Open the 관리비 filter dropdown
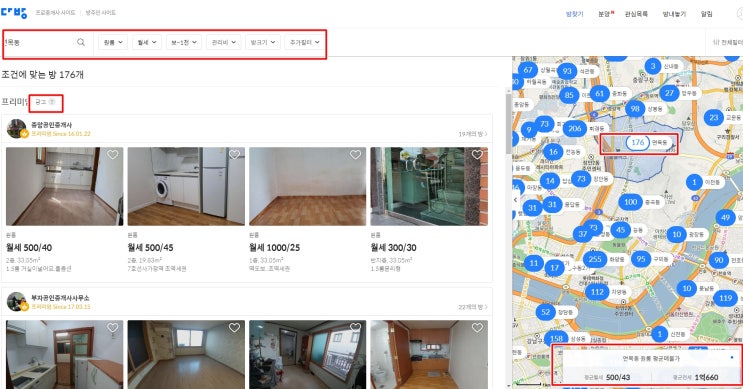This screenshot has width=743, height=389. [224, 42]
